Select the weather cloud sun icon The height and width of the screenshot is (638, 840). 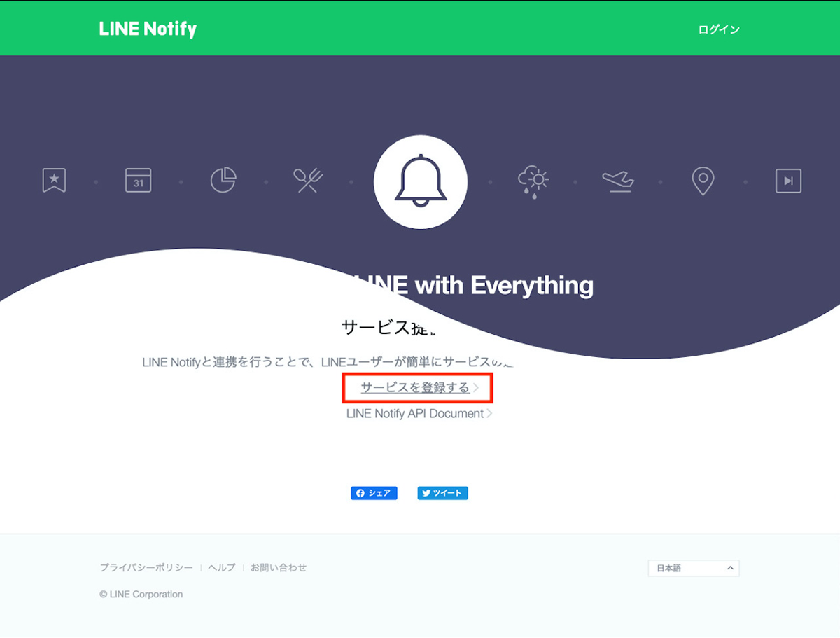click(x=533, y=181)
